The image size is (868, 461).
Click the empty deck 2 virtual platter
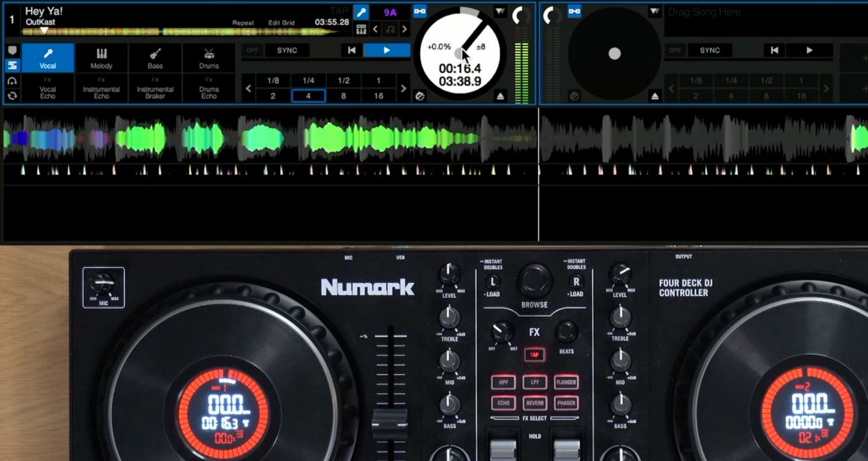pyautogui.click(x=614, y=53)
